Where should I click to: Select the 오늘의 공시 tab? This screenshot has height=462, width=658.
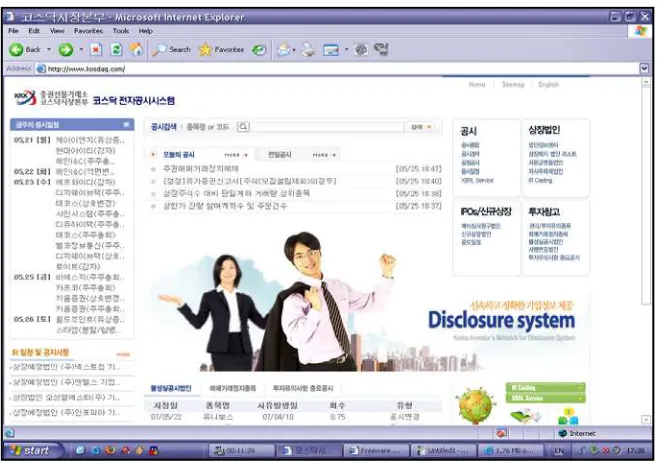179,155
